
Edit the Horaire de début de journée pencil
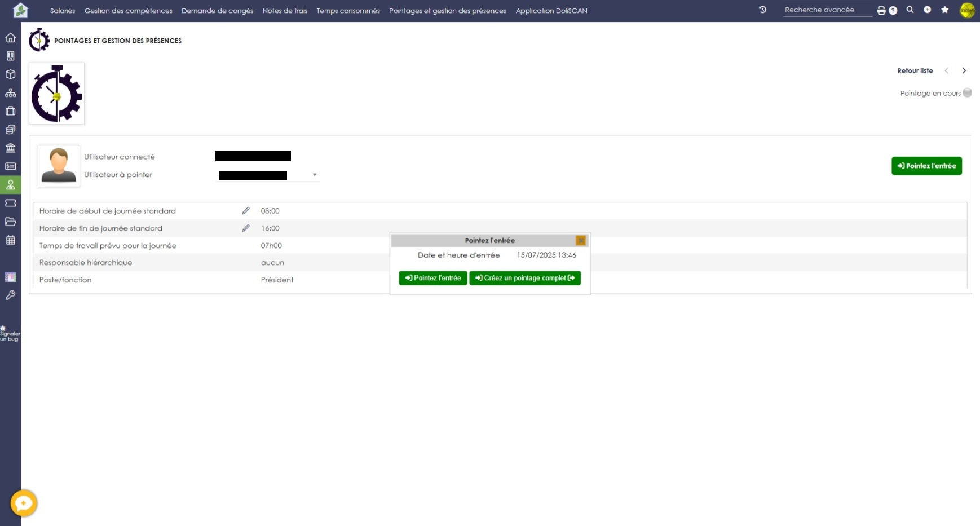coord(246,211)
